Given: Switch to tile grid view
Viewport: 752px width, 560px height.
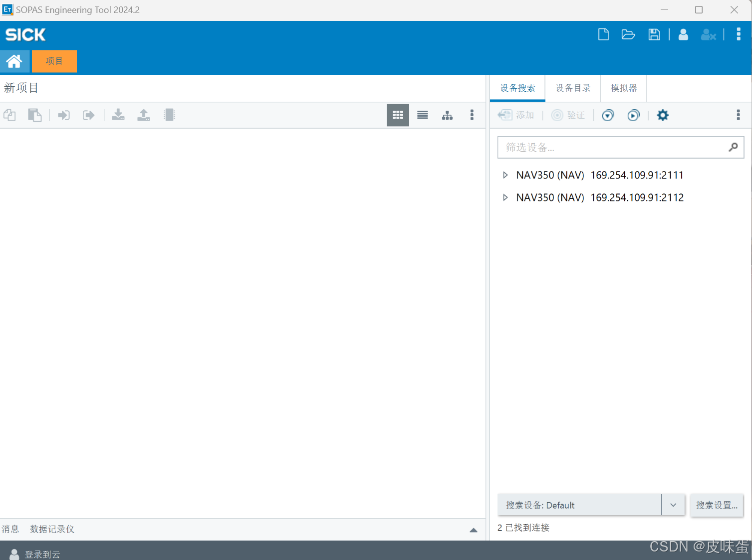Looking at the screenshot, I should (x=398, y=115).
